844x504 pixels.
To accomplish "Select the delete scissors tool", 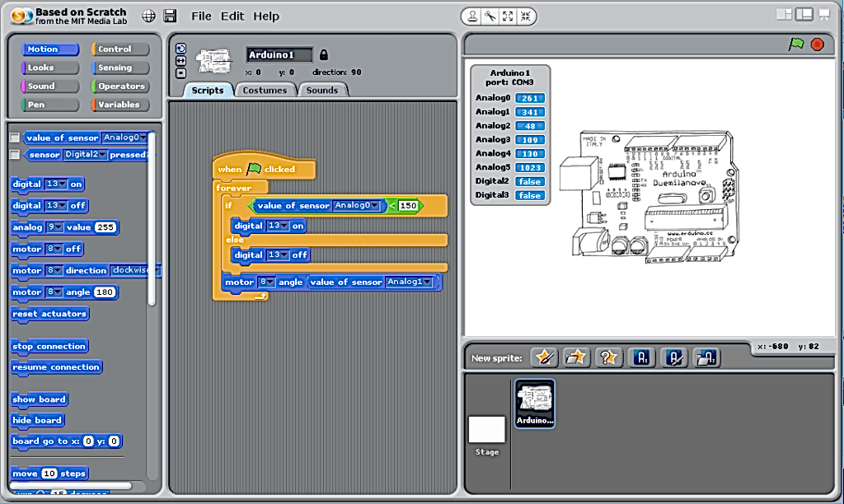I will [x=490, y=16].
